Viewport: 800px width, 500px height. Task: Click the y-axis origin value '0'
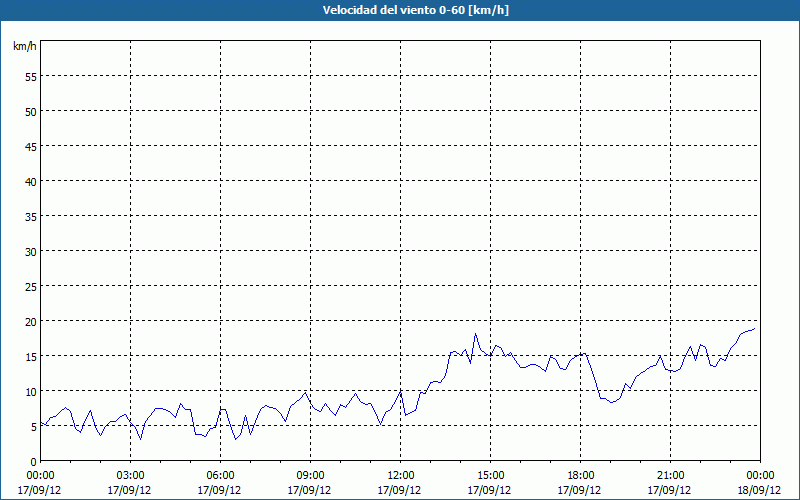[34, 462]
